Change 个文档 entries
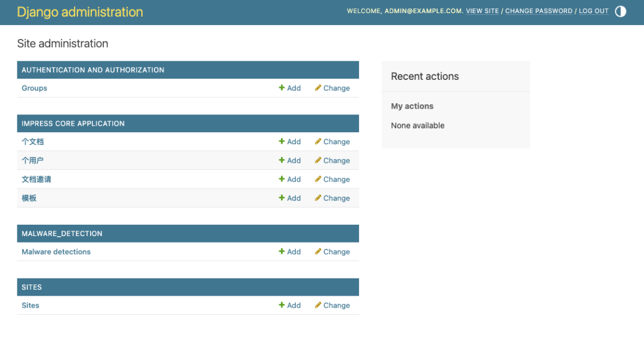Viewport: 644px width, 341px height. 332,141
